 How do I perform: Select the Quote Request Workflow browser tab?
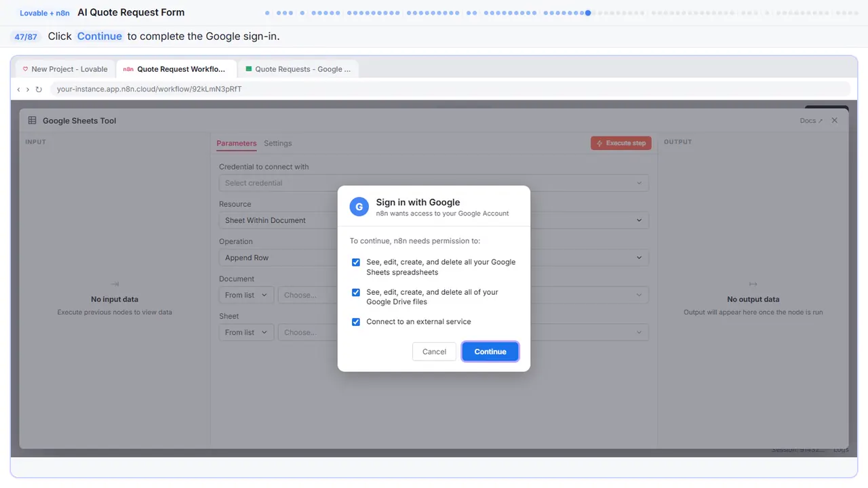click(x=176, y=69)
